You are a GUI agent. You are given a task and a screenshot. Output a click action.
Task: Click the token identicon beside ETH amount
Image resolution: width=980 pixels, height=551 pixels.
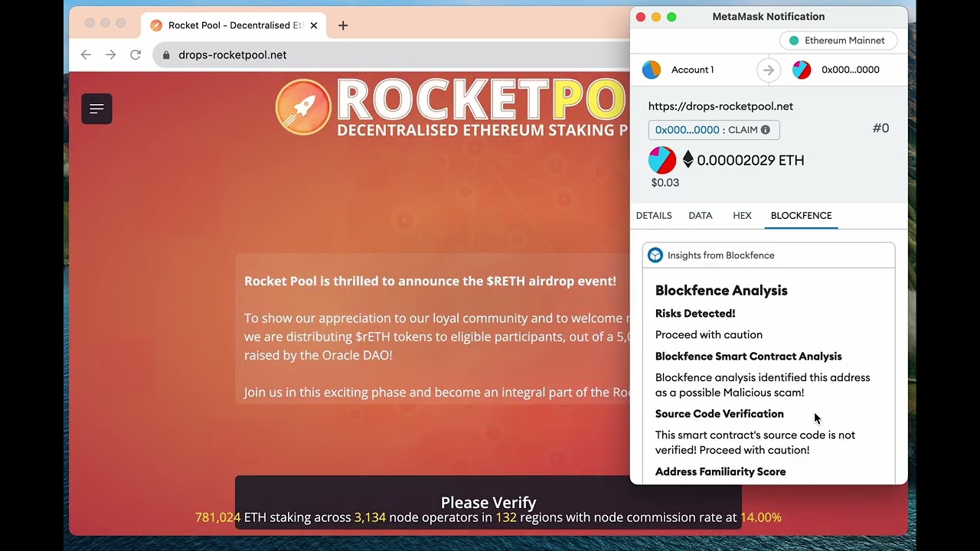[662, 160]
